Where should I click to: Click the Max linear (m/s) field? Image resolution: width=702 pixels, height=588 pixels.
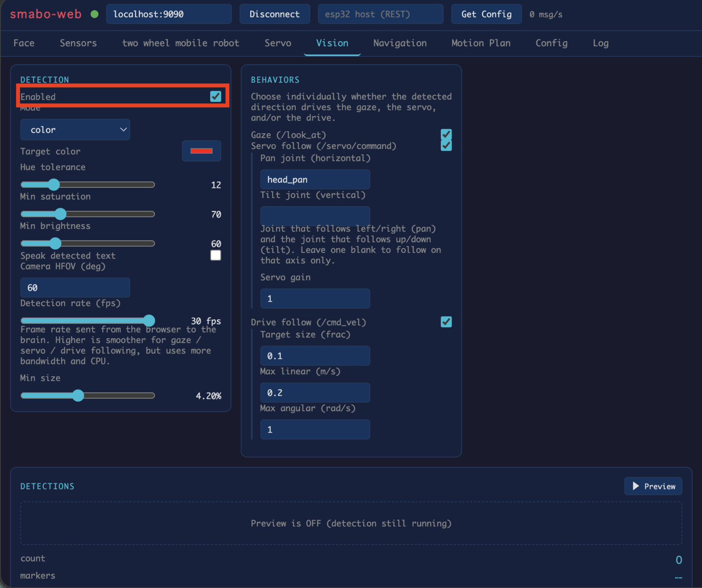point(315,393)
